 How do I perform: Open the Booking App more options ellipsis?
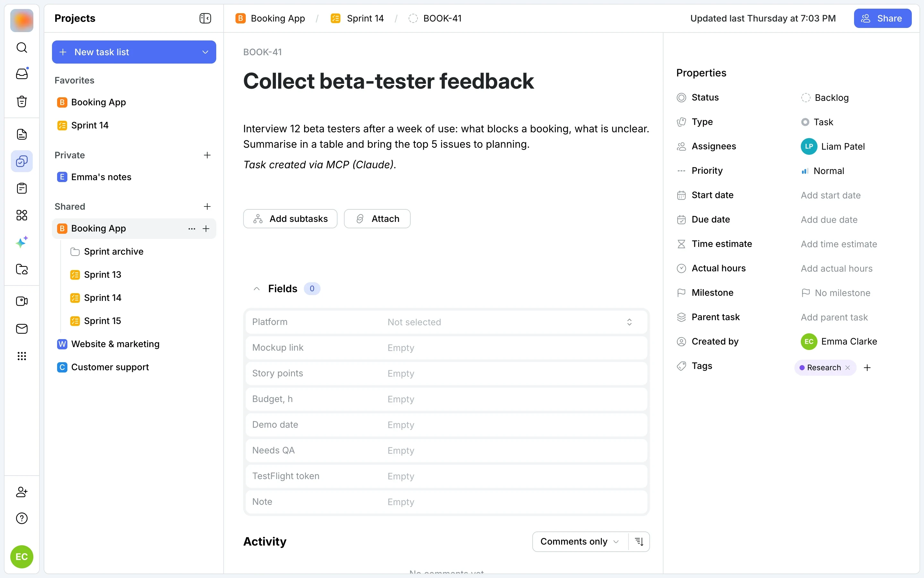(x=192, y=229)
